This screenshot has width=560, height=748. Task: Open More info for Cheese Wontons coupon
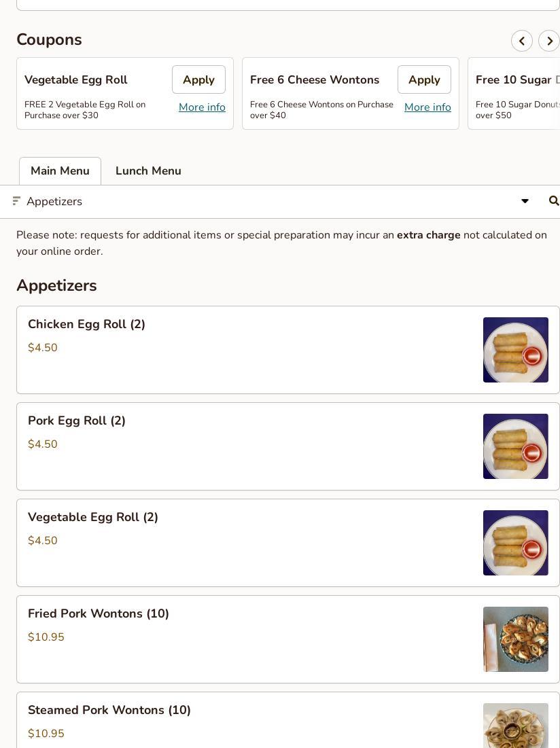click(x=427, y=107)
